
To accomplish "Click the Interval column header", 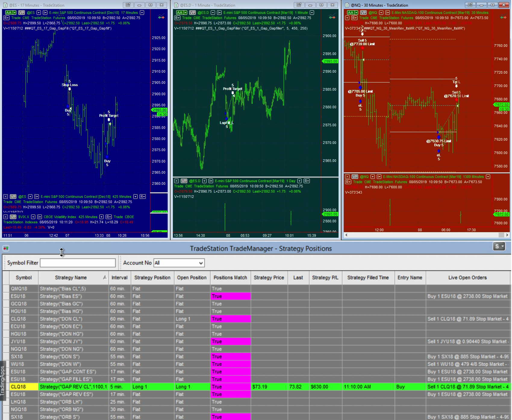I will point(119,278).
